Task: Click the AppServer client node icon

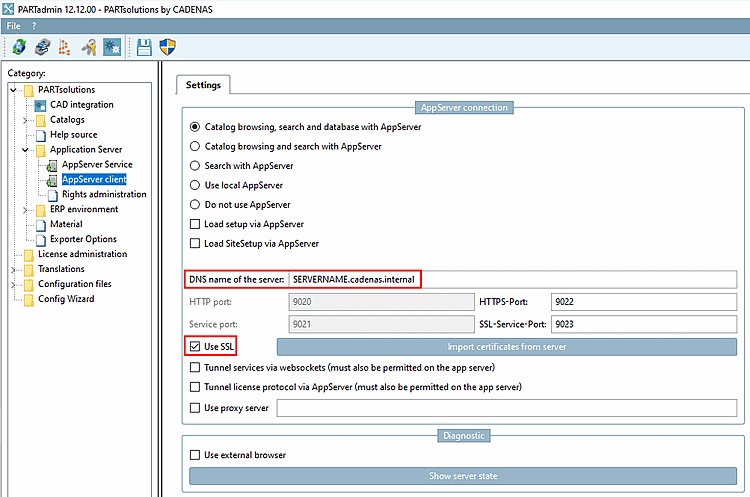Action: coord(52,180)
